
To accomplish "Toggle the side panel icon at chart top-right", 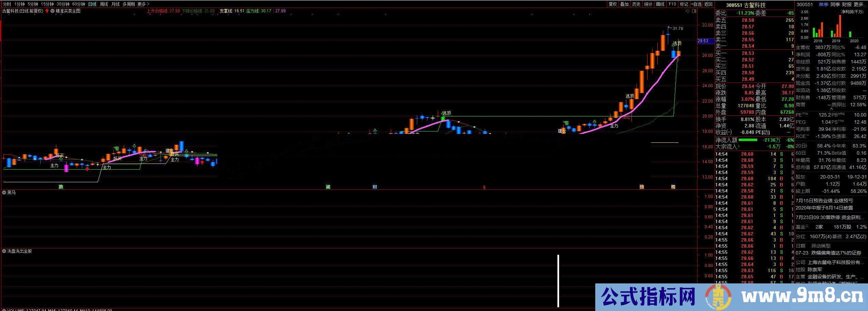I will point(694,11).
